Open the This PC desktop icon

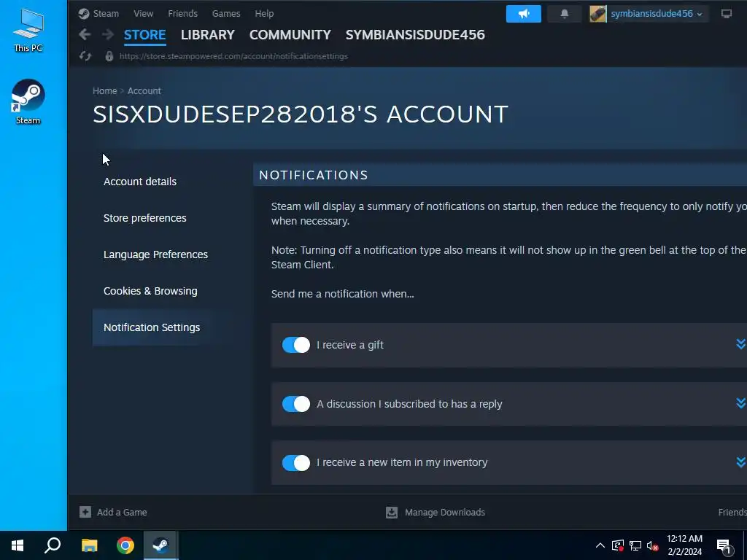(28, 30)
